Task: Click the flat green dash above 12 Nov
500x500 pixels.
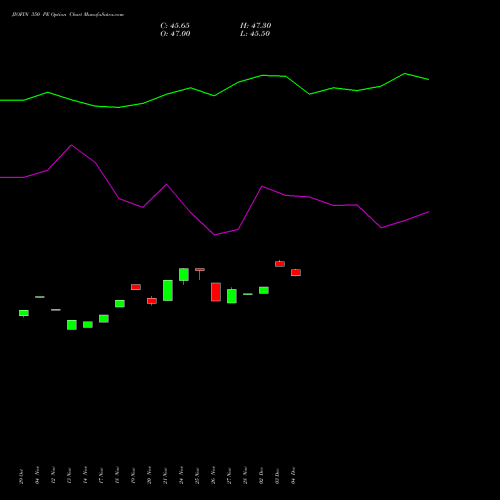Action: point(56,310)
